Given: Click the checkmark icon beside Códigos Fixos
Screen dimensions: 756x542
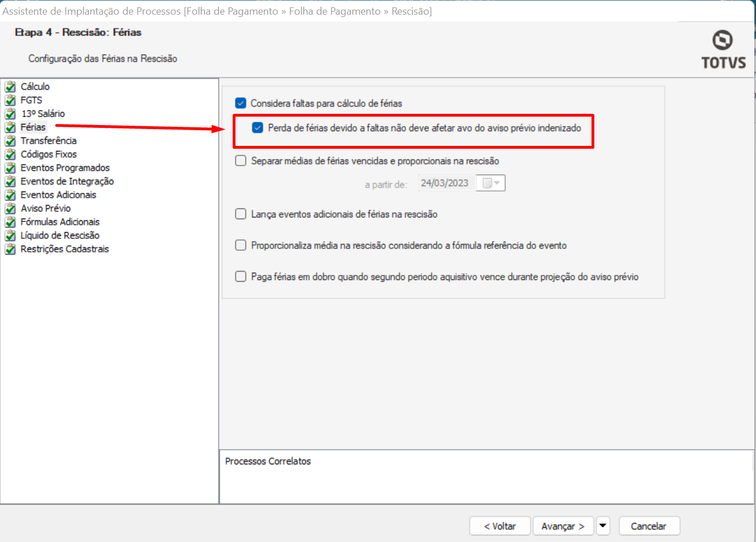Looking at the screenshot, I should click(x=10, y=154).
